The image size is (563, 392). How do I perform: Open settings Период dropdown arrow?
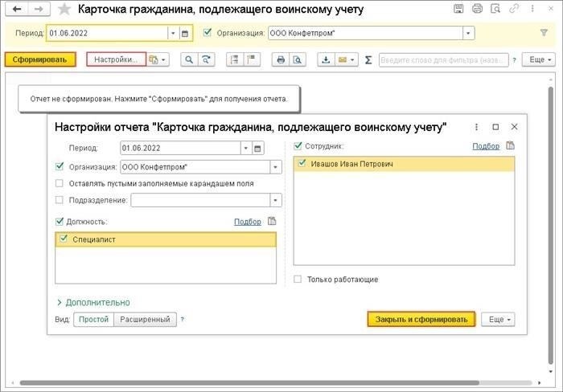[246, 148]
